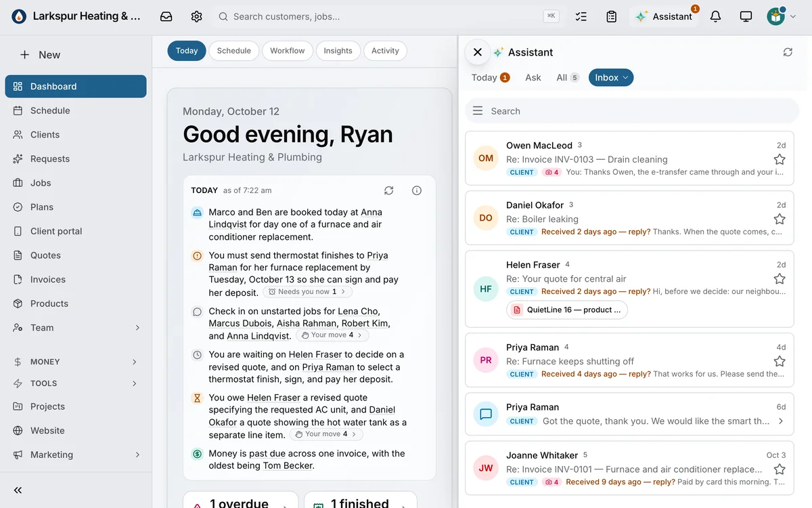This screenshot has width=812, height=508.
Task: Open the notifications bell
Action: tap(715, 16)
